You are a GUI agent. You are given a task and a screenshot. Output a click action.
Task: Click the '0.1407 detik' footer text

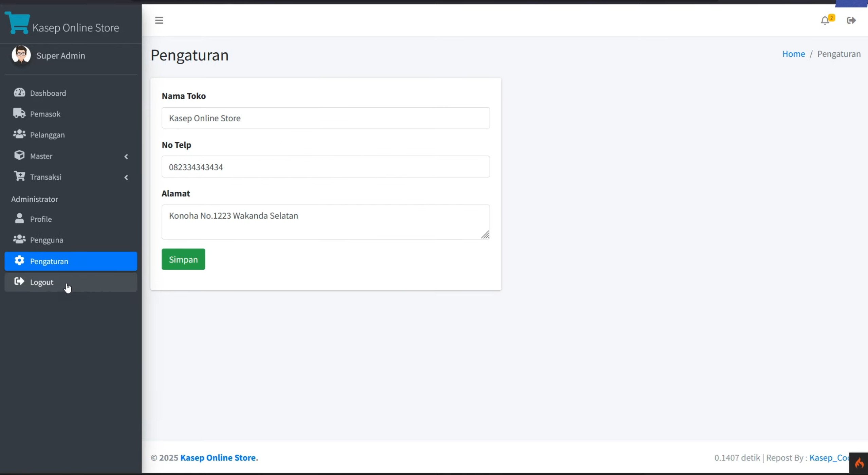tap(737, 458)
